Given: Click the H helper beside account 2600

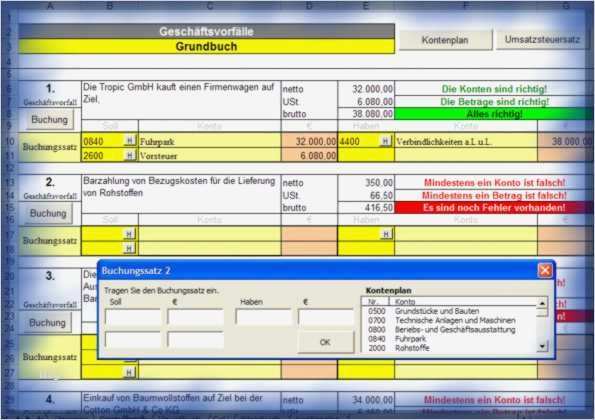Looking at the screenshot, I should click(130, 155).
